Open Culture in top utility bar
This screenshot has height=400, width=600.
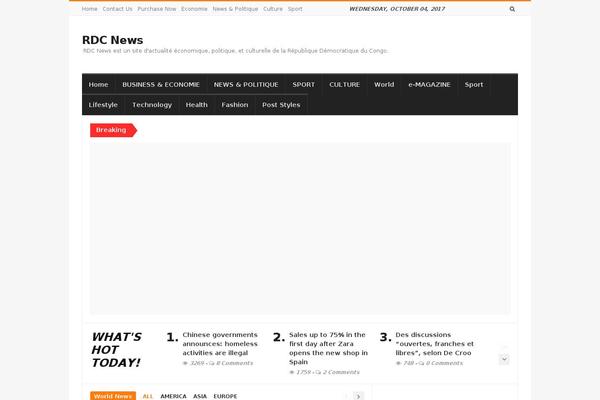[273, 9]
